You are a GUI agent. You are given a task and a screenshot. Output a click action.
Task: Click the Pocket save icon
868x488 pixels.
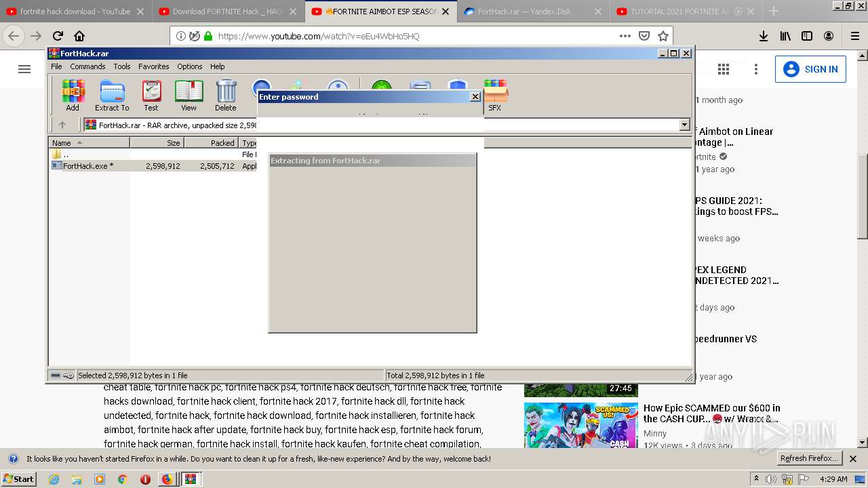click(644, 36)
